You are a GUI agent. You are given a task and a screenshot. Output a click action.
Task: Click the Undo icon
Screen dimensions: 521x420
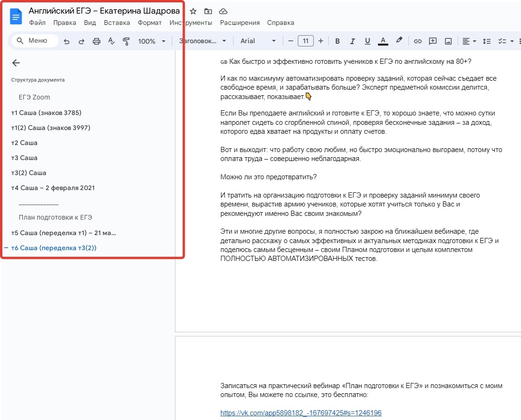66,41
